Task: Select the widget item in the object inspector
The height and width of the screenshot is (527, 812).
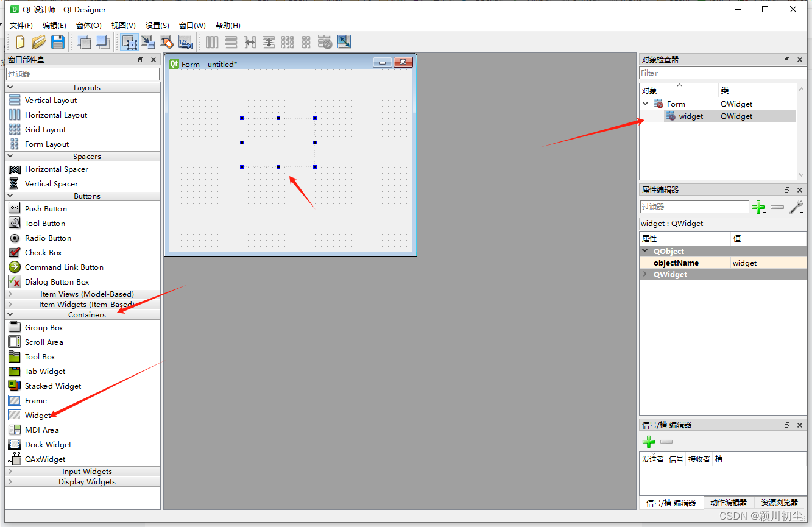Action: 691,116
